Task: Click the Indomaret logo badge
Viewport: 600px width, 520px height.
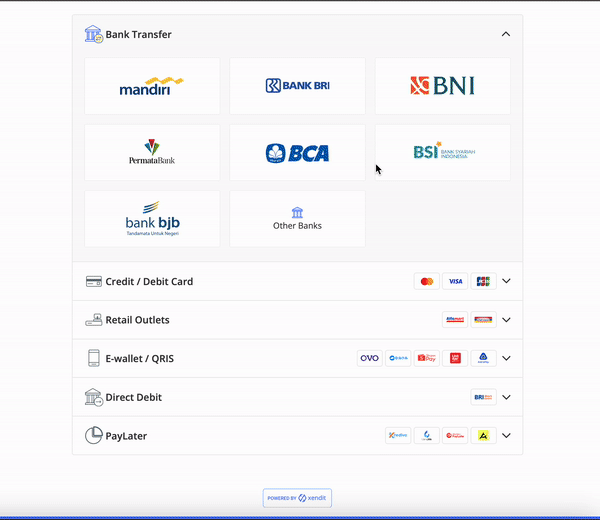Action: [x=483, y=320]
